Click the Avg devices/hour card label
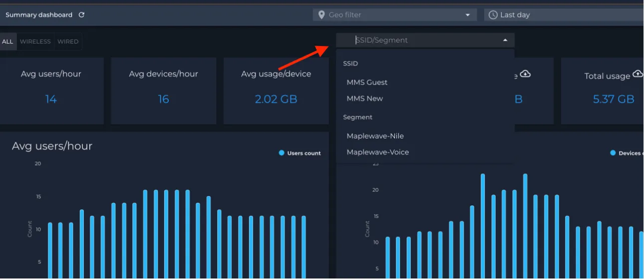The width and height of the screenshot is (644, 280). [x=163, y=74]
